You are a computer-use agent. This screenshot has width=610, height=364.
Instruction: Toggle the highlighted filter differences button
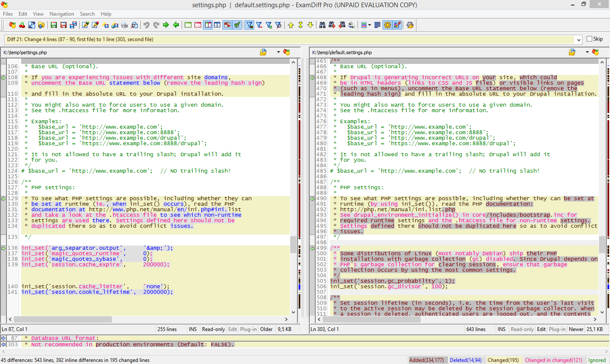[x=250, y=25]
